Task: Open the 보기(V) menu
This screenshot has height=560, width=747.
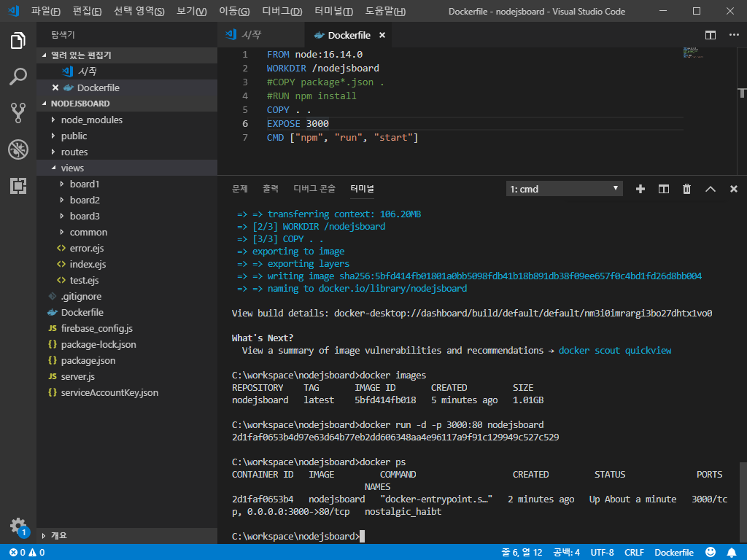Action: (x=192, y=11)
